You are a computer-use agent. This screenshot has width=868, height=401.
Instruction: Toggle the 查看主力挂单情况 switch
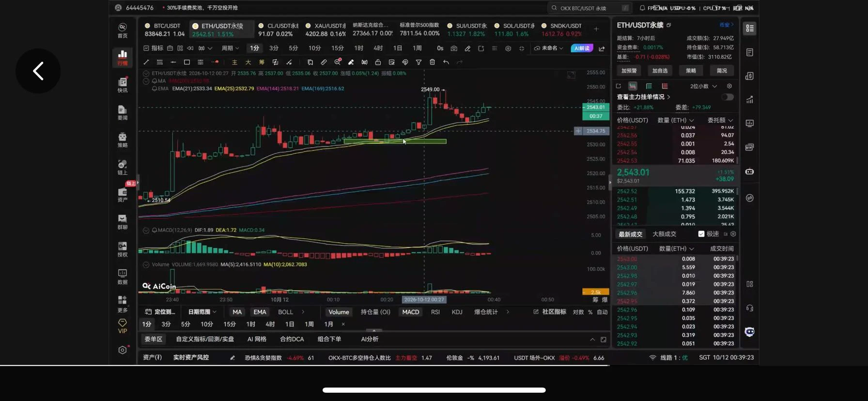point(727,97)
